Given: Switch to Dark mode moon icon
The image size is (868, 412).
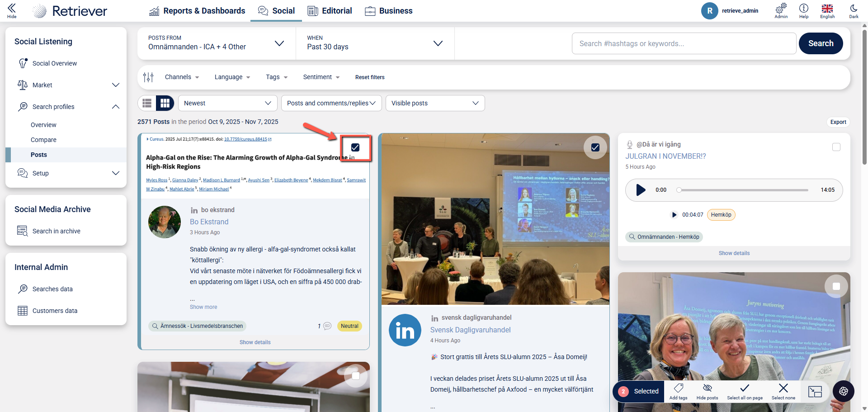Looking at the screenshot, I should (854, 10).
